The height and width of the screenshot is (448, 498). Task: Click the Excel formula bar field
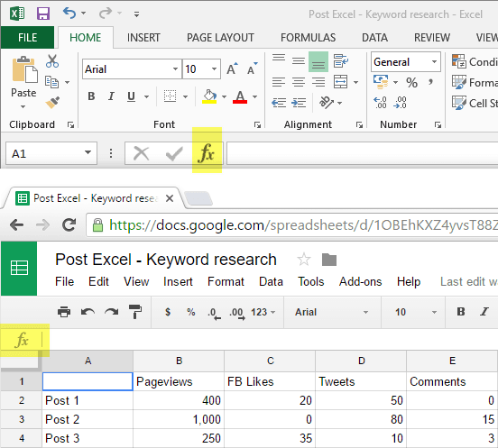point(362,153)
